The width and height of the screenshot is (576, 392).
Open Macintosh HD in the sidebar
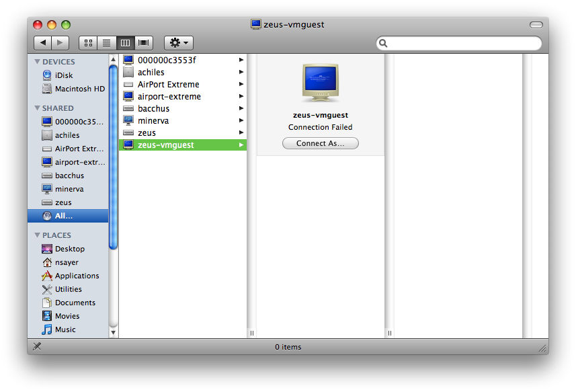click(68, 89)
